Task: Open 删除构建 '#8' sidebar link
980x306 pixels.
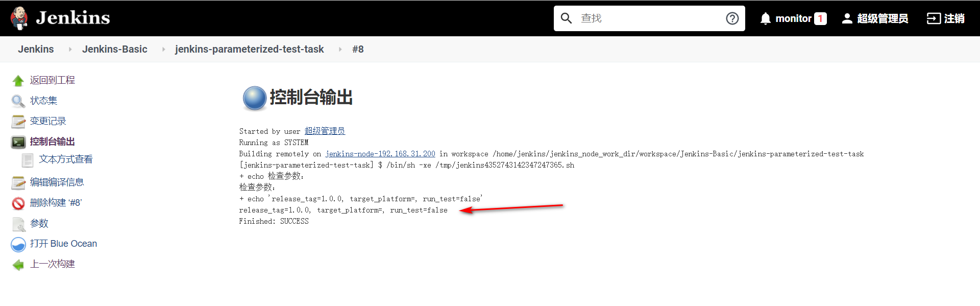Action: click(x=56, y=203)
